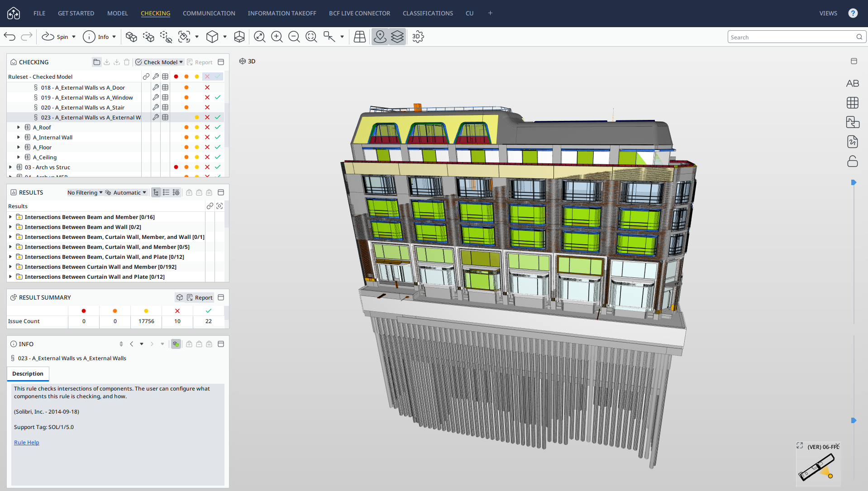The image size is (868, 491).
Task: Open the No Filtering dropdown
Action: pyautogui.click(x=85, y=193)
